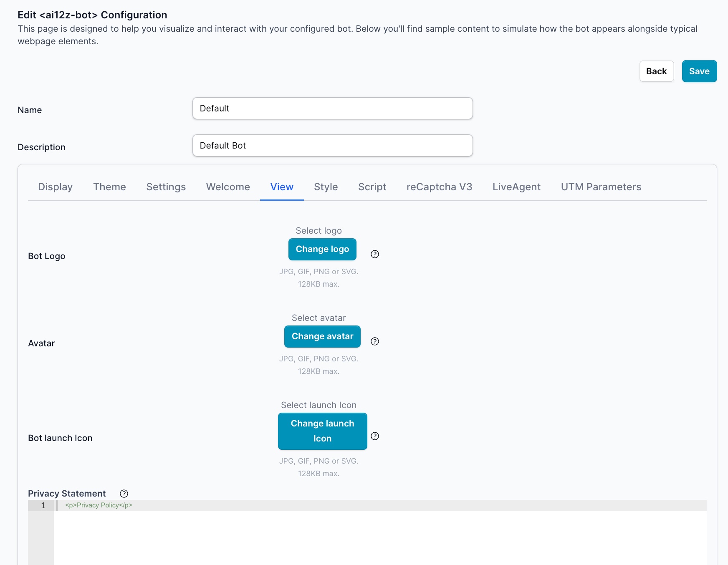
Task: Switch to the Script tab
Action: pyautogui.click(x=372, y=187)
